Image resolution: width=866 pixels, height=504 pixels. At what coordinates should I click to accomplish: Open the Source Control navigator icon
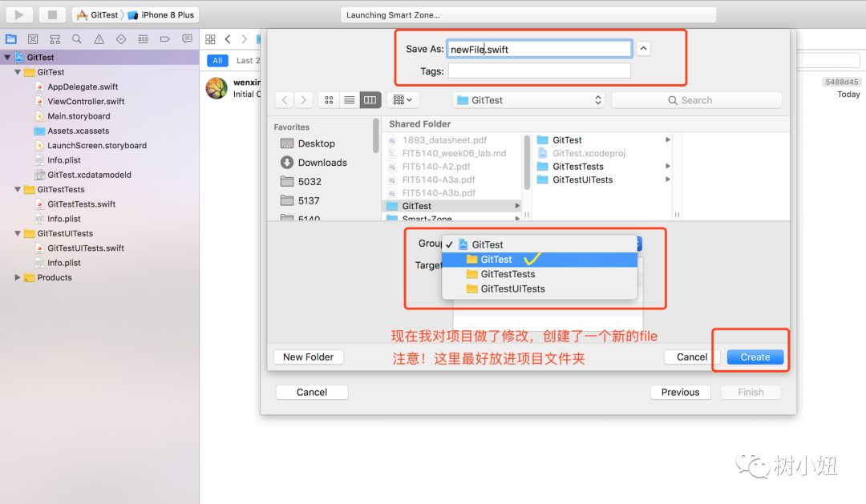tap(33, 39)
